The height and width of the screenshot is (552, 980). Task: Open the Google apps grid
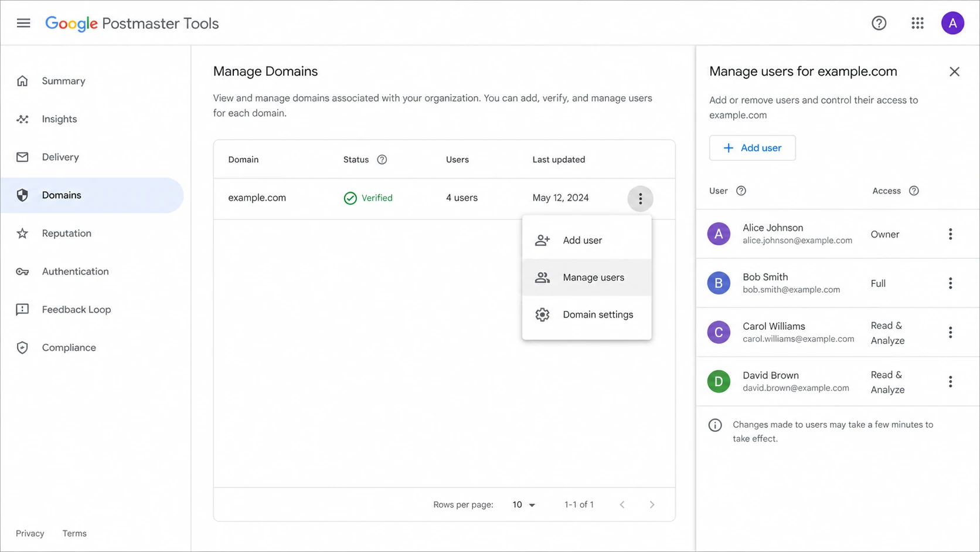[917, 23]
